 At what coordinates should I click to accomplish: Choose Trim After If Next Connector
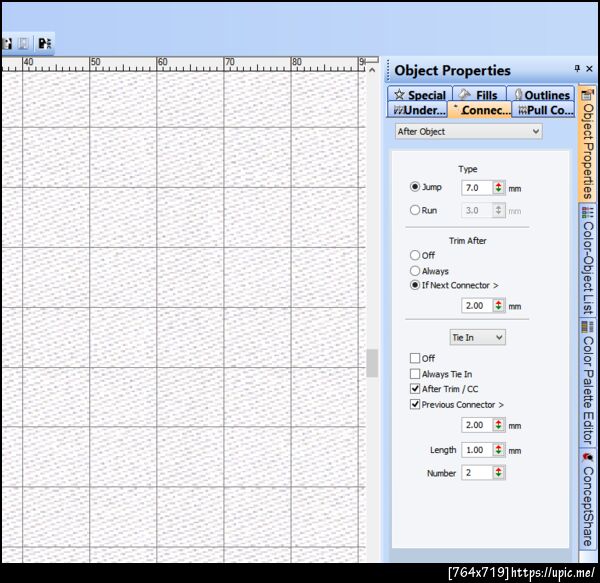tap(415, 285)
